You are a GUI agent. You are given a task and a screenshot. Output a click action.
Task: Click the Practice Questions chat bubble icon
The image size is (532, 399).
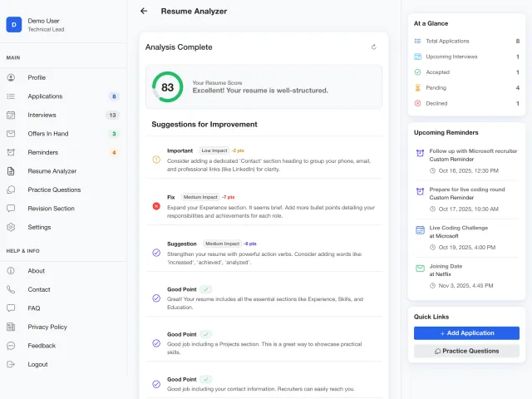coord(11,190)
